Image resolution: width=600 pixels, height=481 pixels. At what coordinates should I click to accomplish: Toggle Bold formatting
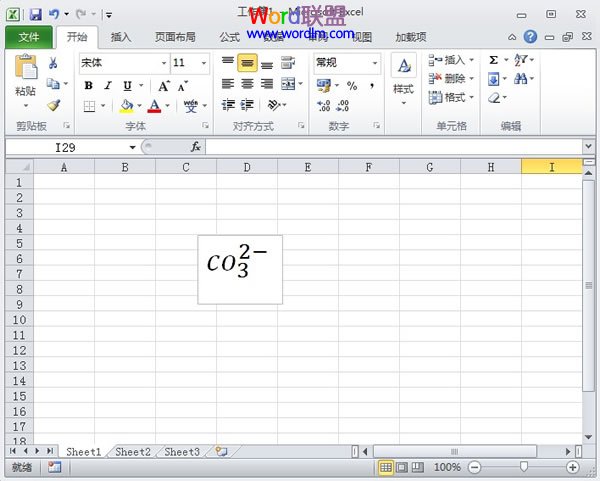click(89, 86)
